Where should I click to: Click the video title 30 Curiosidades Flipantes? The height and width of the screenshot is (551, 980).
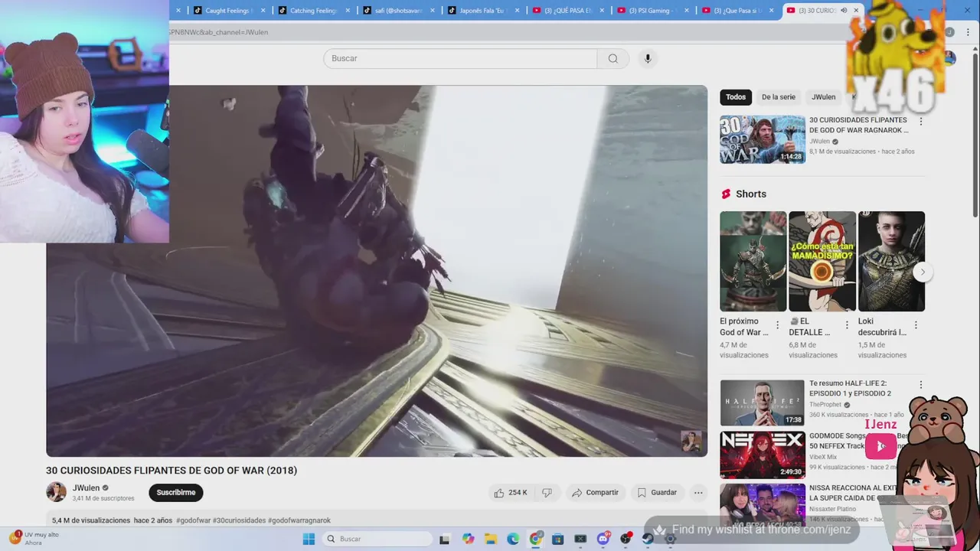coord(171,471)
